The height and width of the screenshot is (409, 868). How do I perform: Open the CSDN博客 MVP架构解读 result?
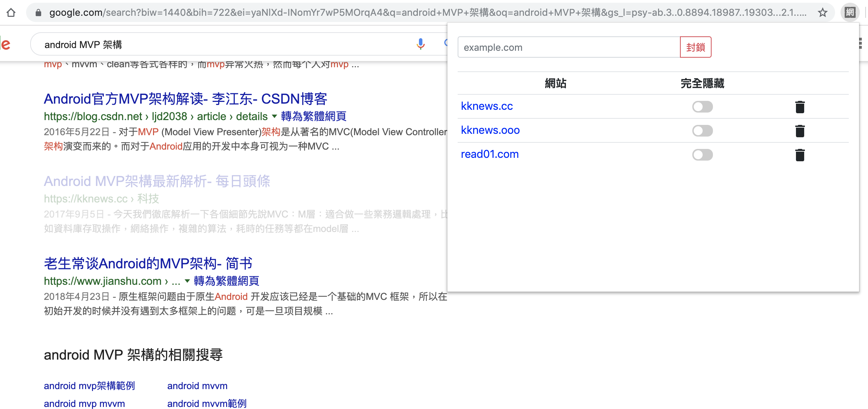click(185, 99)
